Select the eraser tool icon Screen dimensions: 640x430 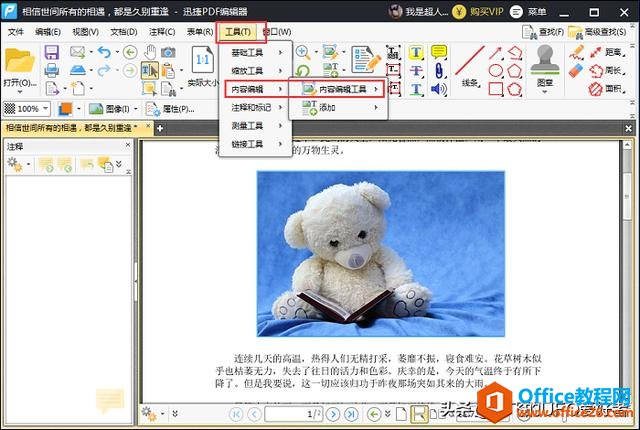click(x=576, y=70)
